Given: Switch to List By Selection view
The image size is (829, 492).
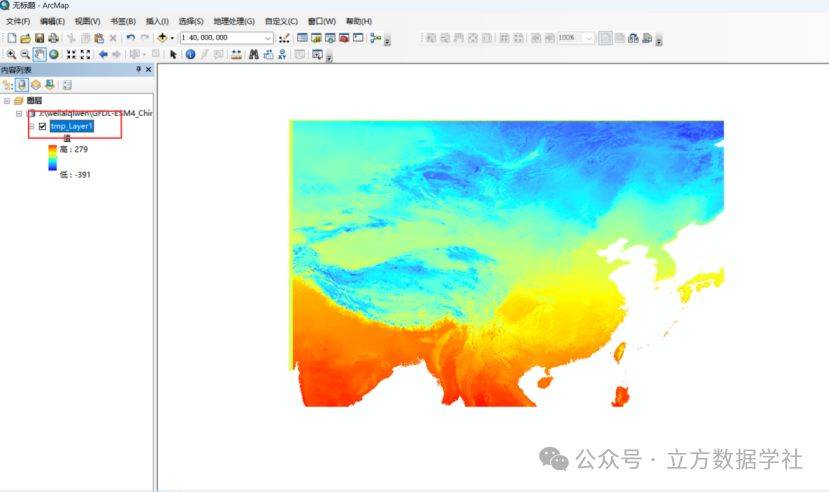Looking at the screenshot, I should click(50, 85).
